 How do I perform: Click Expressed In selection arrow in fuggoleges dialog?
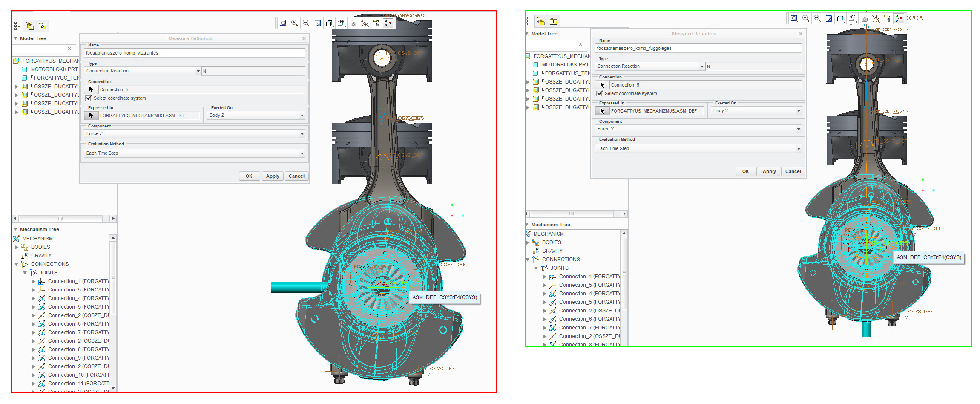point(602,111)
